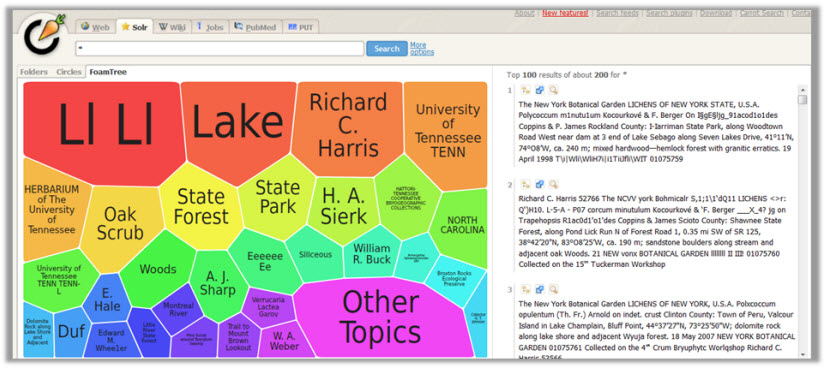
Task: Select the Solr source tab
Action: [134, 26]
